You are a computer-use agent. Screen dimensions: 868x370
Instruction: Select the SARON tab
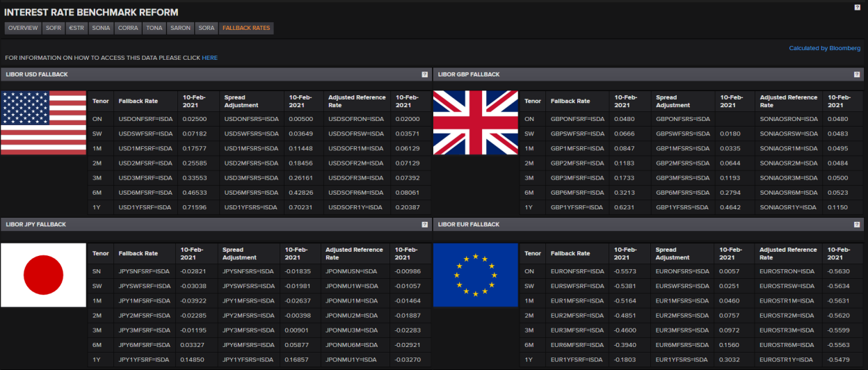[179, 29]
